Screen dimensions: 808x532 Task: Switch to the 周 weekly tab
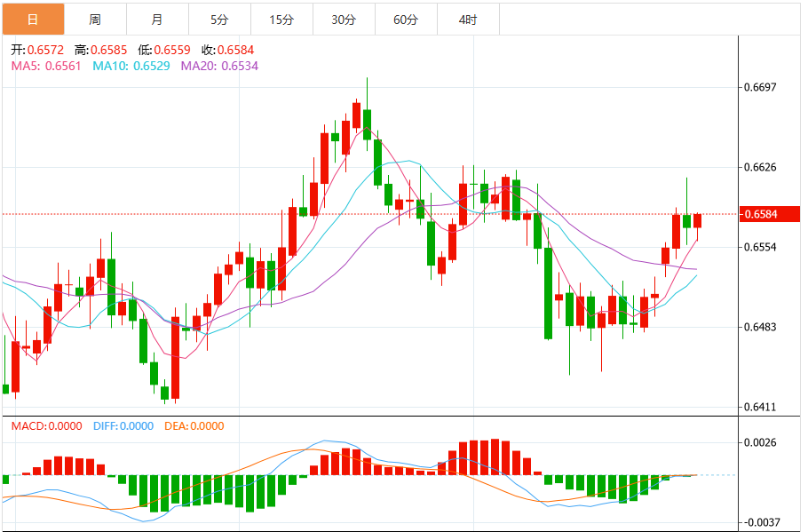pyautogui.click(x=95, y=20)
